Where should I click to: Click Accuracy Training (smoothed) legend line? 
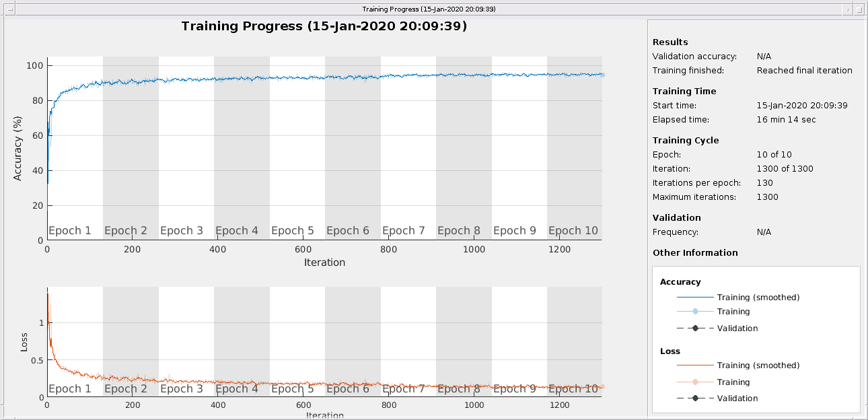pos(695,297)
